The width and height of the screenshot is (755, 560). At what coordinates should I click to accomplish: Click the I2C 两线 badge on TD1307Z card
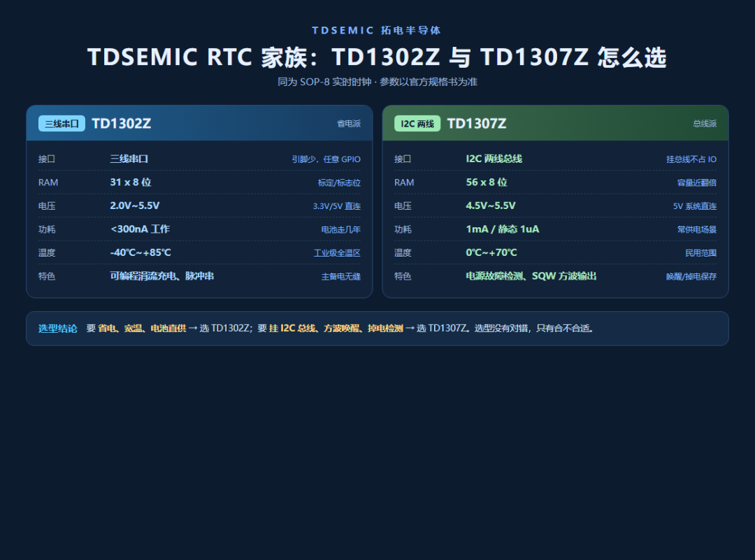[417, 124]
